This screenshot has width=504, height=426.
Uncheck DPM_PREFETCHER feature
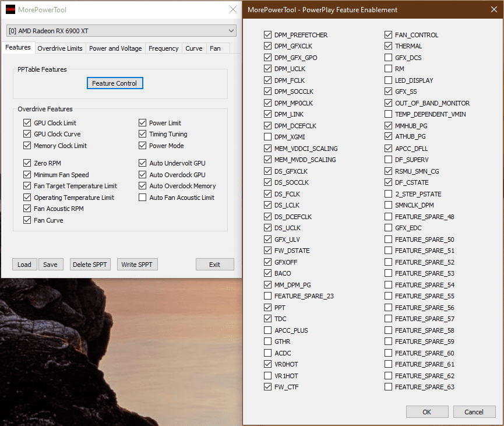click(x=267, y=35)
